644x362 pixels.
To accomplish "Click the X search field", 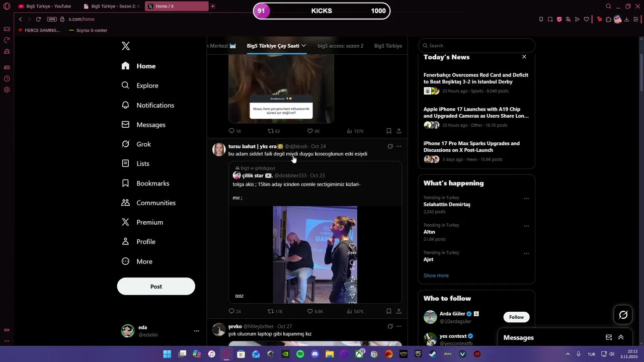I will pyautogui.click(x=476, y=46).
